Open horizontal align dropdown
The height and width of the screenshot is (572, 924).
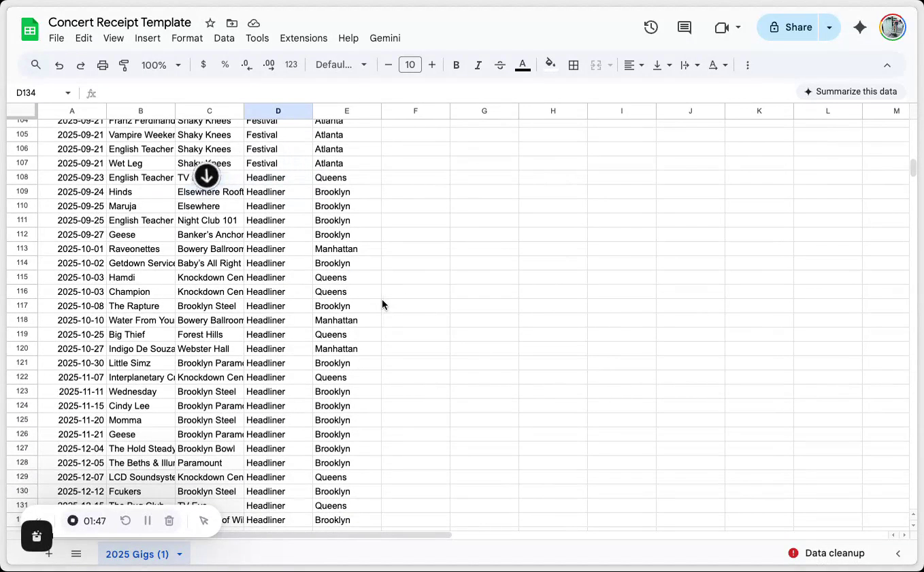pyautogui.click(x=633, y=65)
